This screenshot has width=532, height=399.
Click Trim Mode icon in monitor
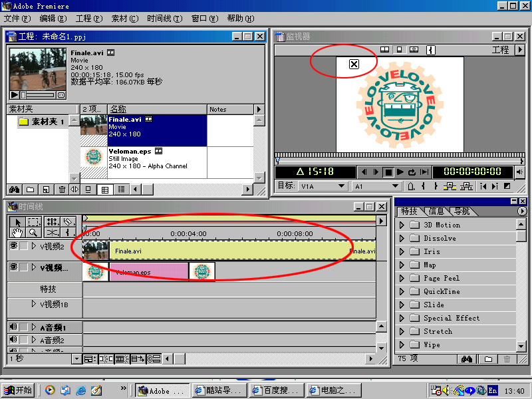tap(414, 50)
